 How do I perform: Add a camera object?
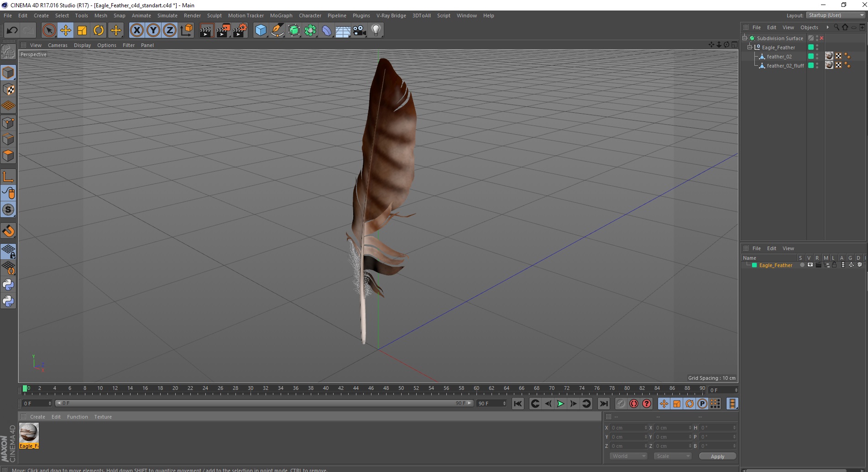[x=360, y=31]
